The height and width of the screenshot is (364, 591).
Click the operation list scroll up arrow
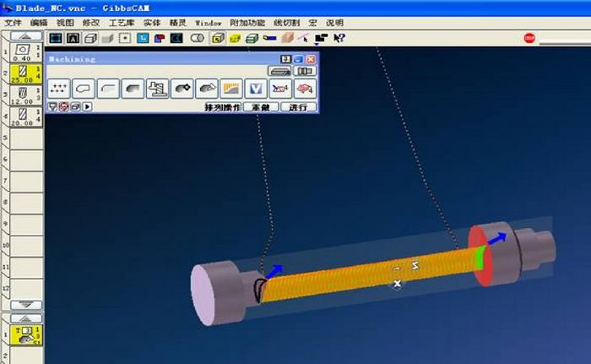click(x=25, y=318)
